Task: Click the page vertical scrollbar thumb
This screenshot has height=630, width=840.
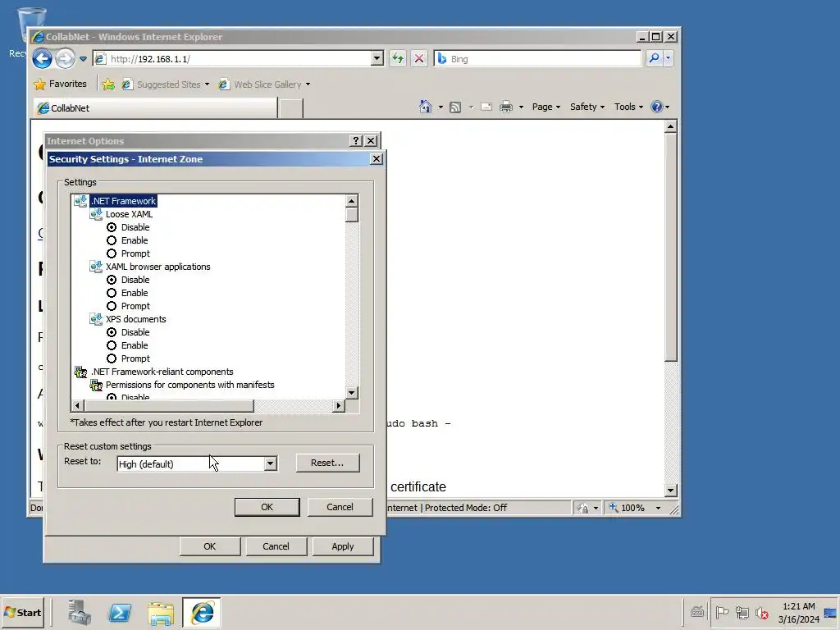Action: (670, 247)
